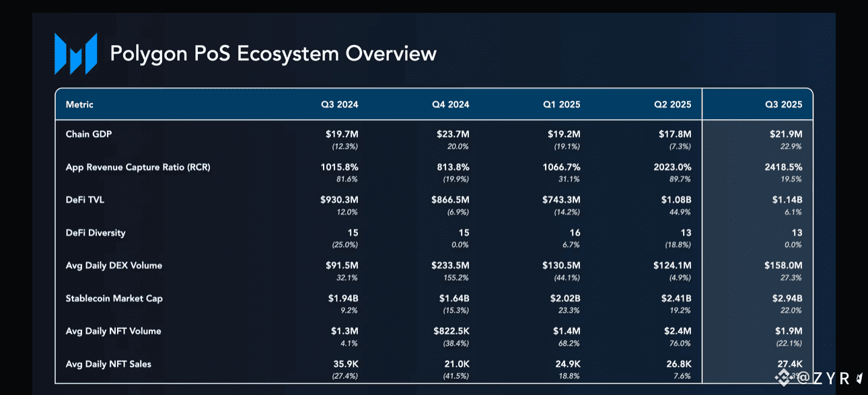Screen dimensions: 868x395
Task: Select the Avg Daily NFT Sales label
Action: coord(108,364)
